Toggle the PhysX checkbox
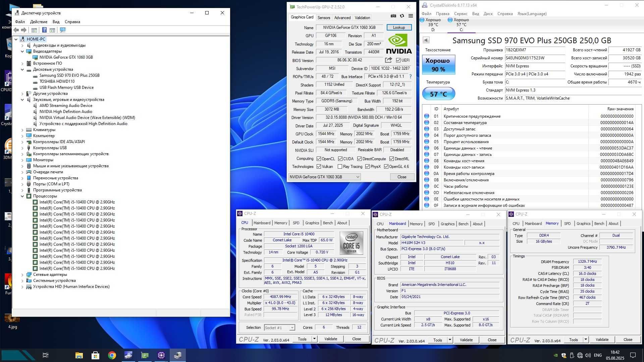 367,167
